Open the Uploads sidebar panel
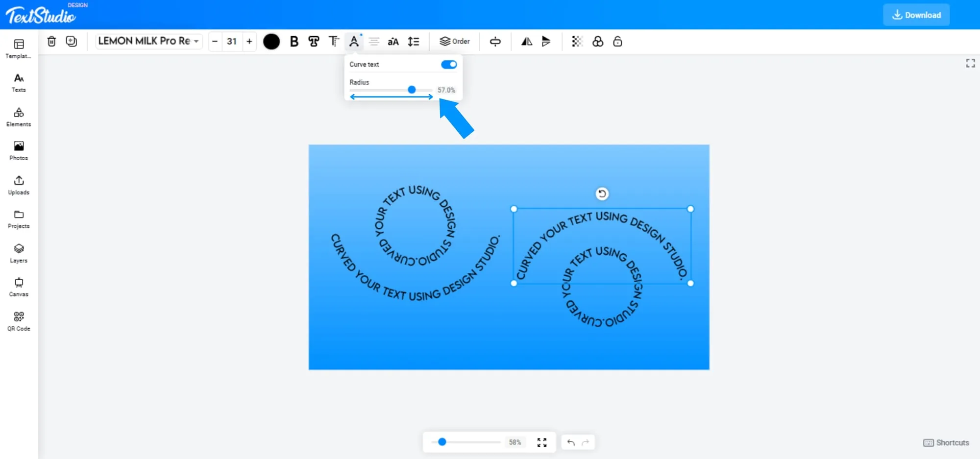 (x=19, y=185)
